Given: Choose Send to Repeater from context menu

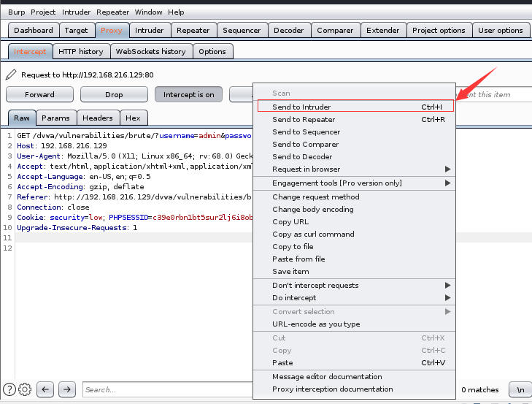Looking at the screenshot, I should [x=354, y=119].
